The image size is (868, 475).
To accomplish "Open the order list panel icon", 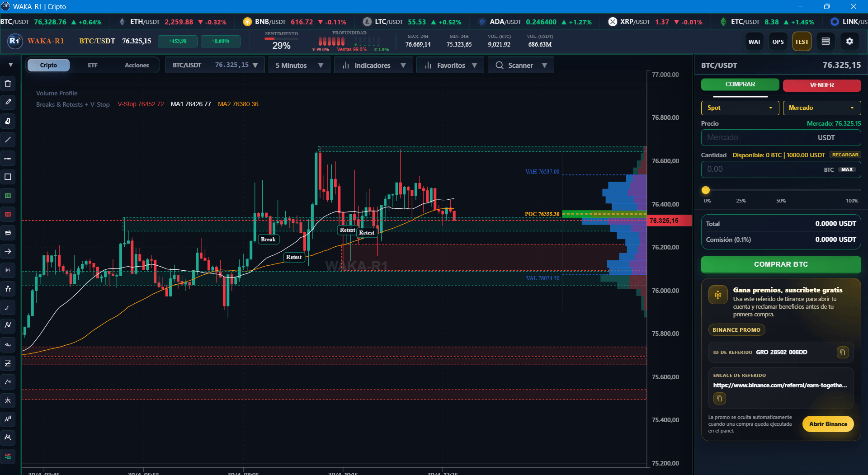I will click(826, 42).
